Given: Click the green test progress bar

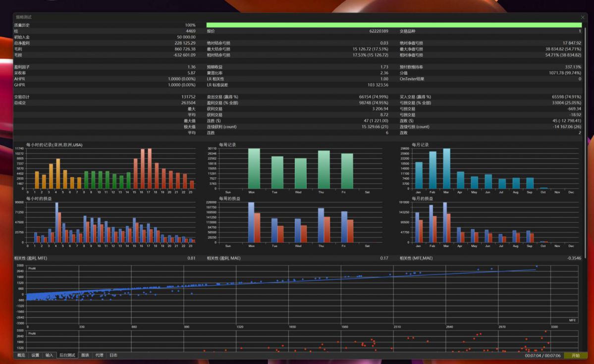Looking at the screenshot, I should 394,25.
